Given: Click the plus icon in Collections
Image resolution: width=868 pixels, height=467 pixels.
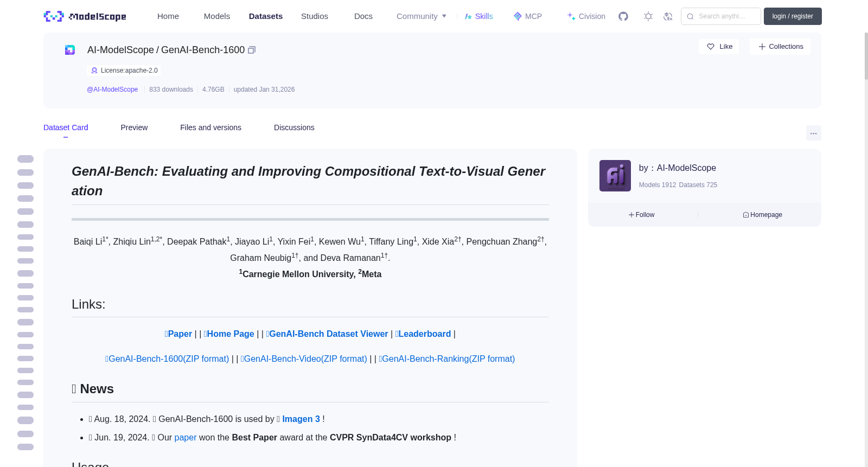Looking at the screenshot, I should pos(762,47).
